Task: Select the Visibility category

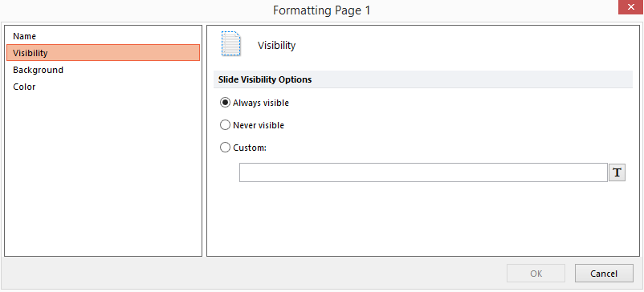Action: click(103, 53)
